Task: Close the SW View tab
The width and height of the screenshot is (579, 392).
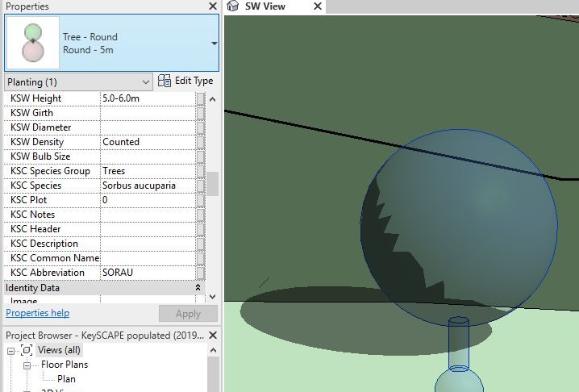Action: click(x=318, y=6)
